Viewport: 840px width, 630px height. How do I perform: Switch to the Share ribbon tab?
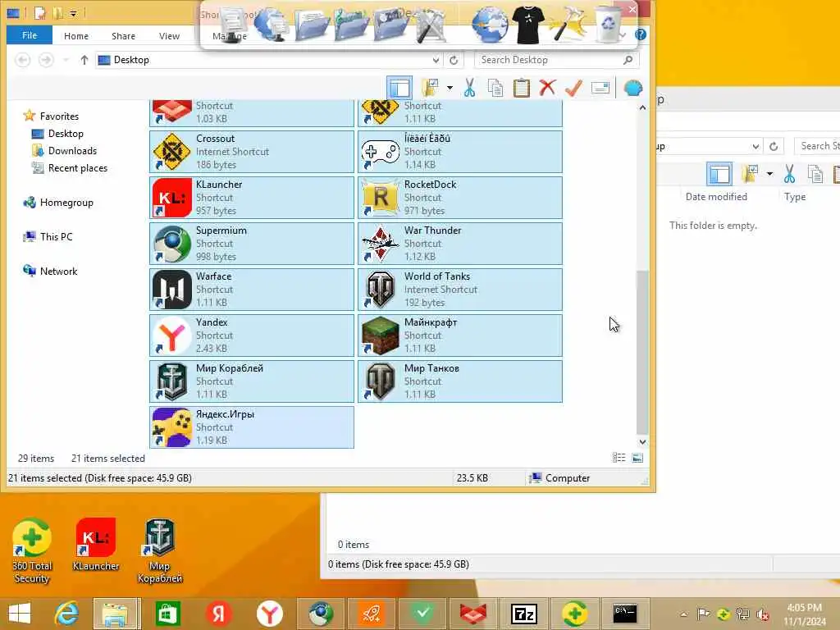click(123, 36)
